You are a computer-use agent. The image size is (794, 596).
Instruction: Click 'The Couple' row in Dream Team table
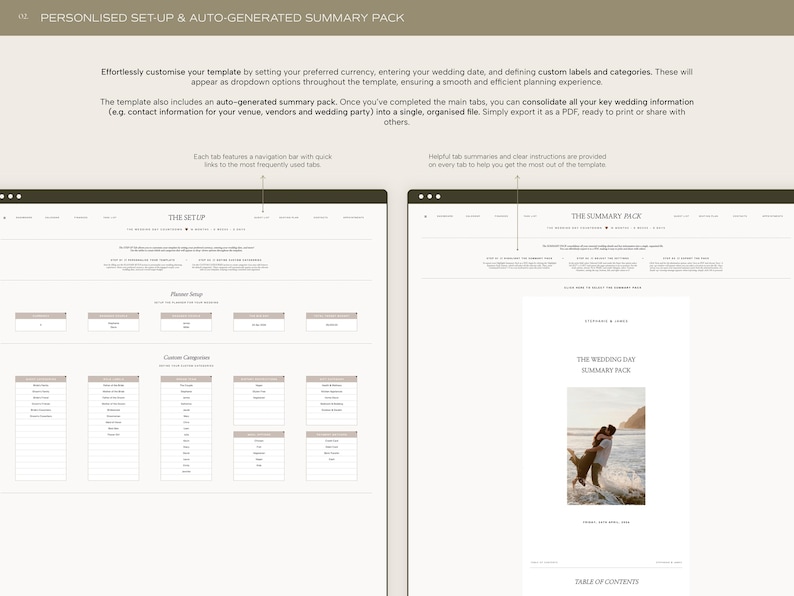tap(186, 385)
